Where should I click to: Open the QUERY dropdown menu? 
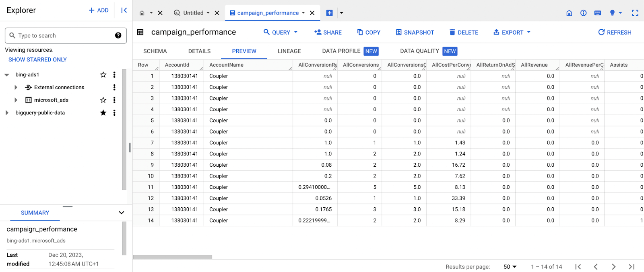(281, 32)
